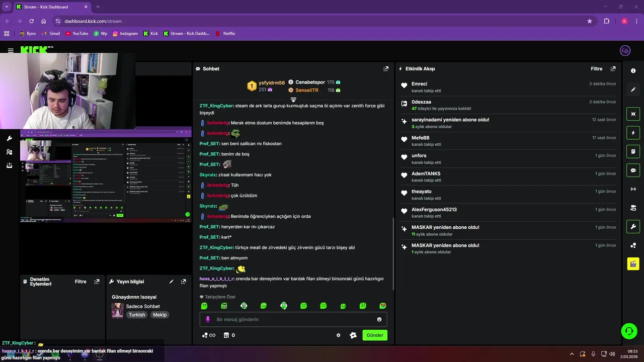
Task: Send the message with Gönder button
Action: click(375, 335)
